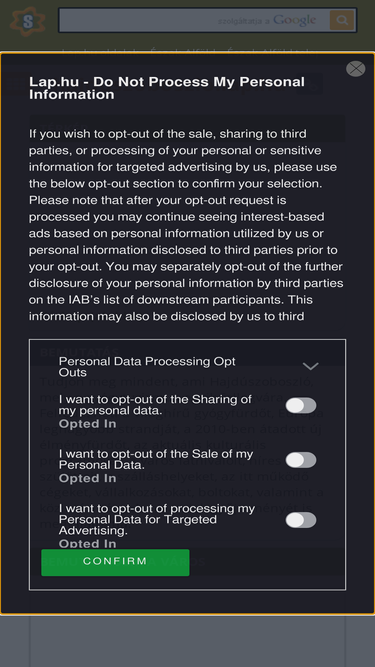Confirm the opt-out selection
This screenshot has height=667, width=375.
[x=115, y=562]
